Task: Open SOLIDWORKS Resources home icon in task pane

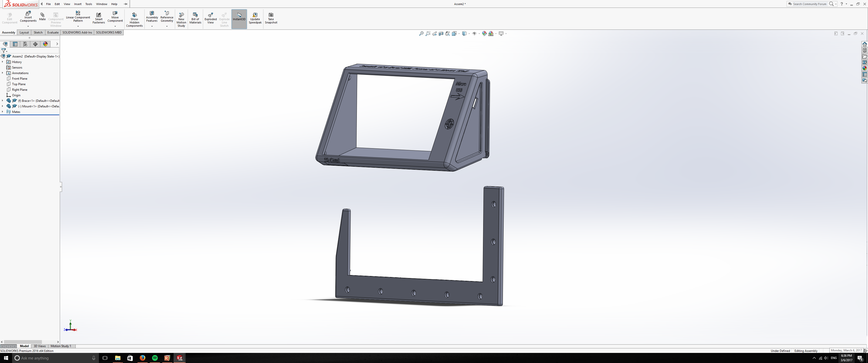Action: (865, 44)
